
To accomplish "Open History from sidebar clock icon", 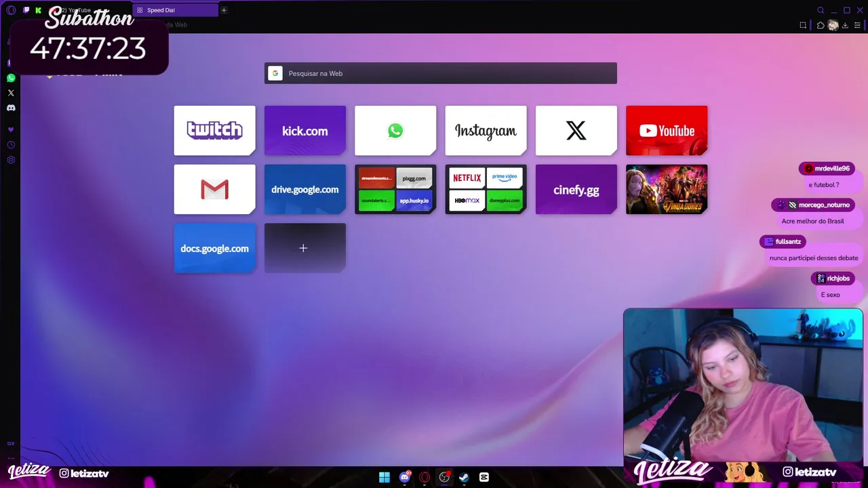I will (11, 145).
